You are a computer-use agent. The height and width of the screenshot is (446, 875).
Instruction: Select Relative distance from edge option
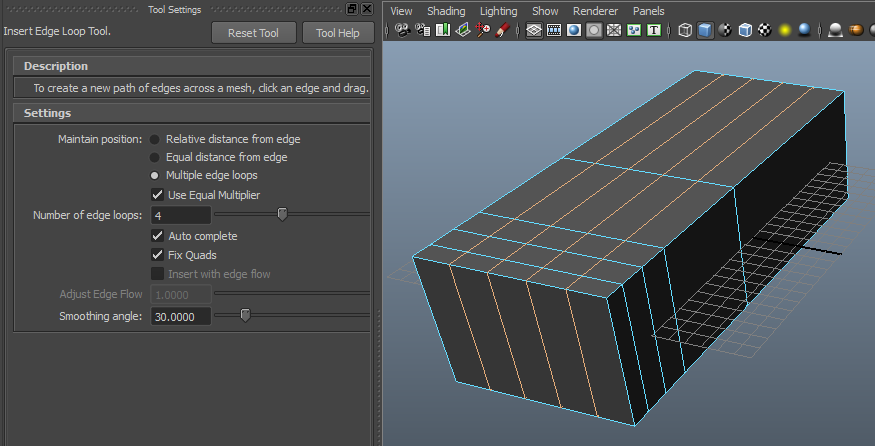click(x=155, y=139)
